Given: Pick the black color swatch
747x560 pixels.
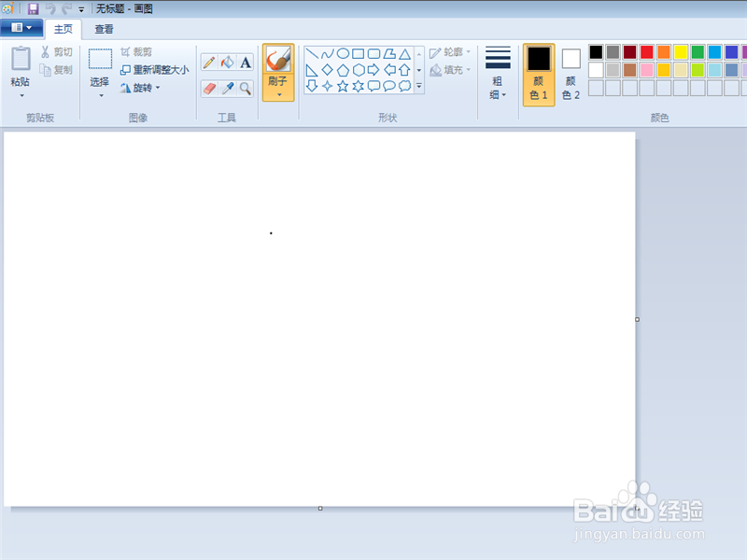Looking at the screenshot, I should [x=596, y=52].
